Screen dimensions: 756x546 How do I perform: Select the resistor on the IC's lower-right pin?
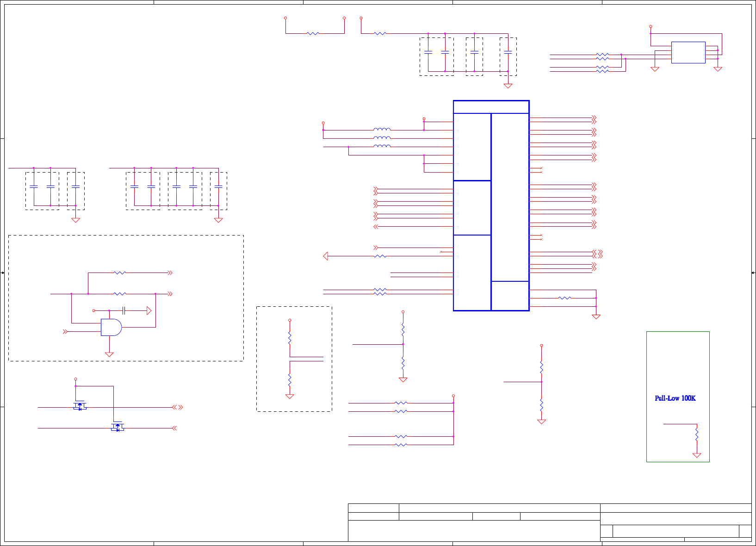[x=564, y=298]
